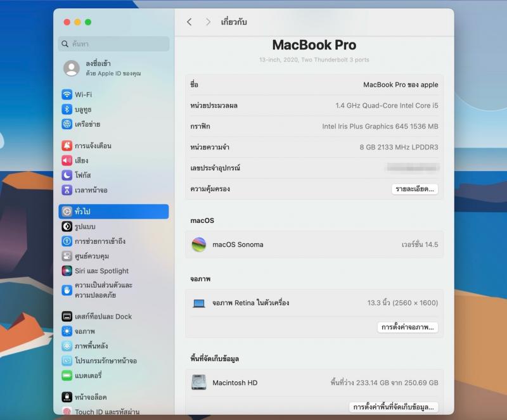Click the built-in Retina display laptop icon
This screenshot has height=420, width=507.
pyautogui.click(x=199, y=303)
